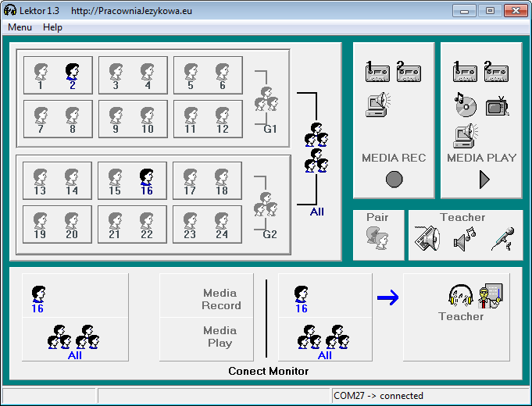Minimize the Lektor window
532x406 pixels.
(x=464, y=10)
